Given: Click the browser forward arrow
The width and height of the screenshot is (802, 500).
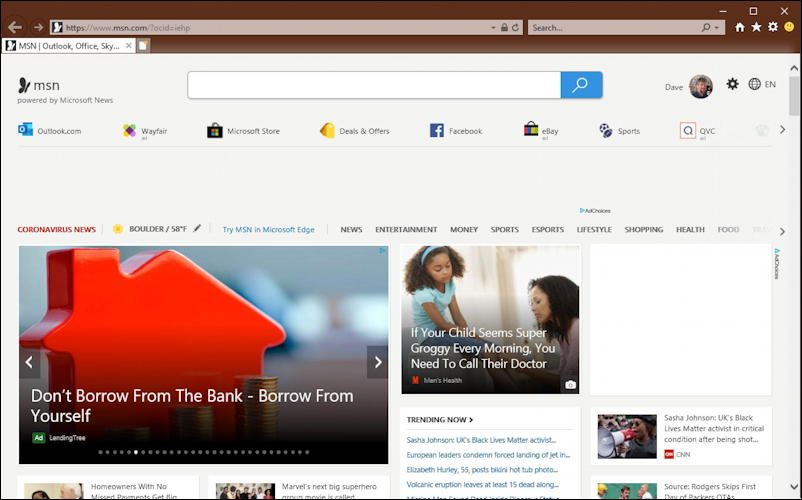Looking at the screenshot, I should tap(38, 27).
